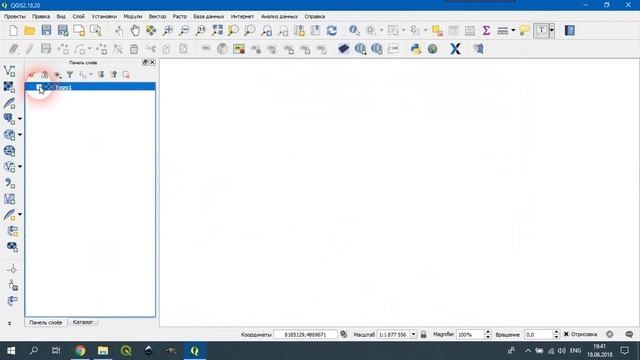
Task: Click the Координаты input field
Action: tap(305, 334)
